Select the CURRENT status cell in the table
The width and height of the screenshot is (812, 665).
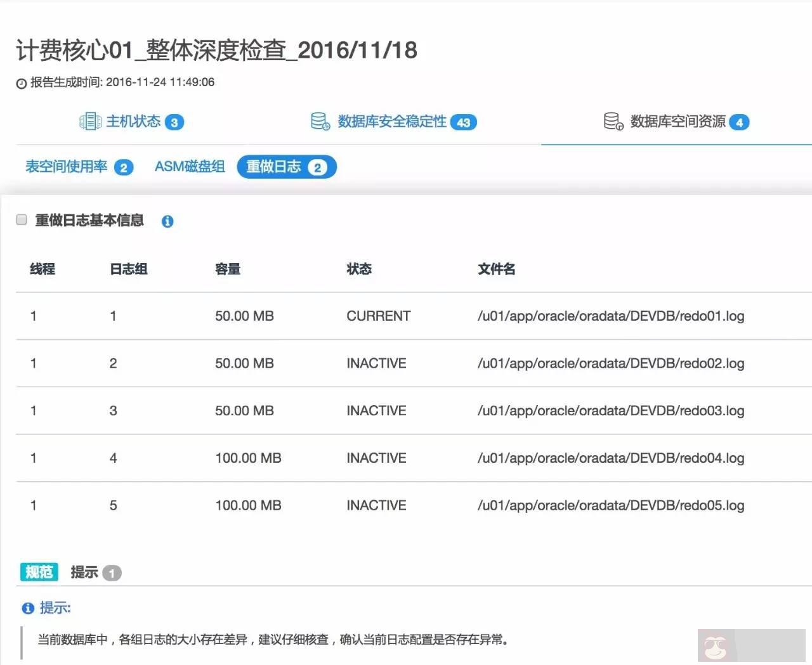tap(378, 316)
